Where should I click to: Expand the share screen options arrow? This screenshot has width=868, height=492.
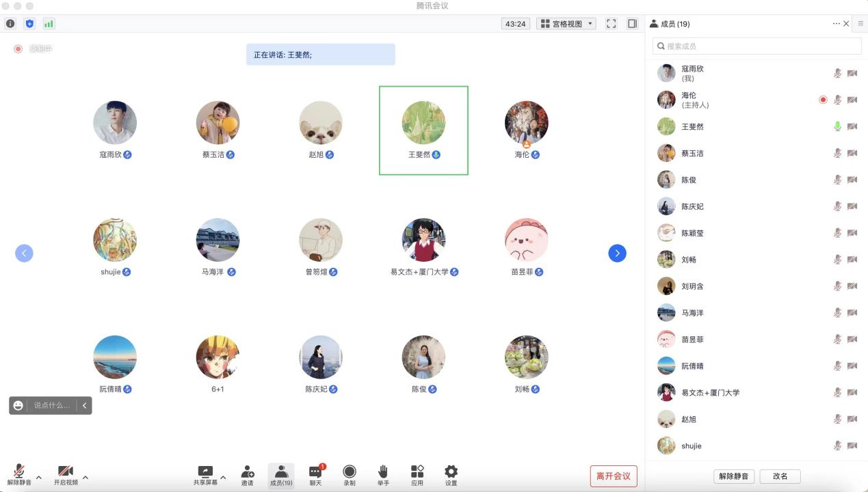coord(223,477)
